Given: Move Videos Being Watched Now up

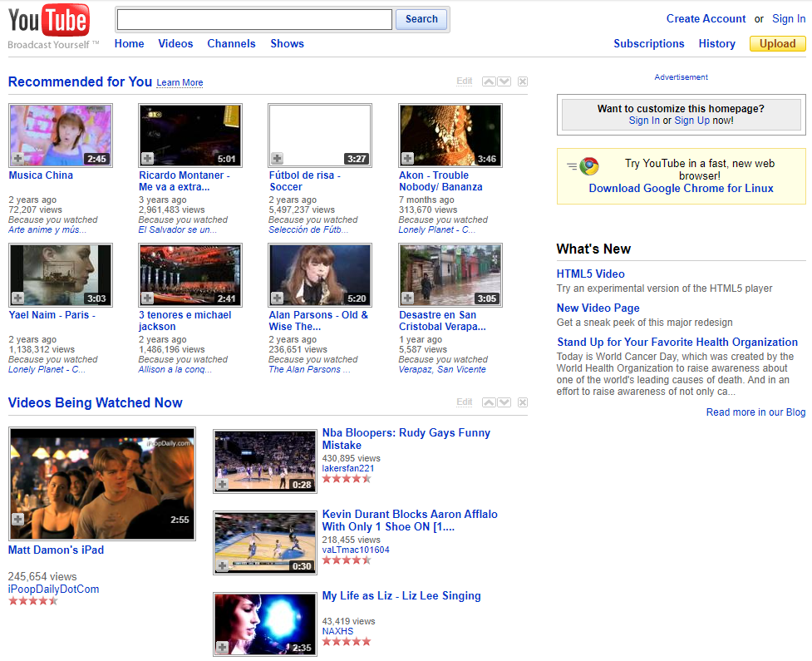Looking at the screenshot, I should click(489, 402).
